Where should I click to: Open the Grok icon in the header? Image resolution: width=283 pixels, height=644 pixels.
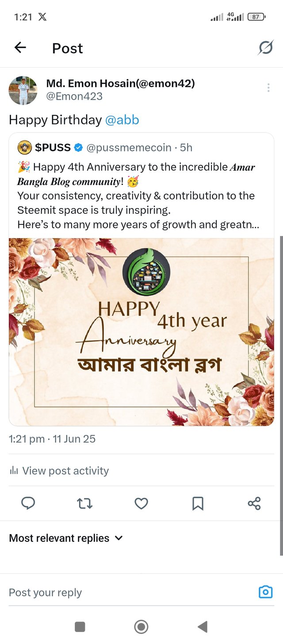tap(265, 48)
